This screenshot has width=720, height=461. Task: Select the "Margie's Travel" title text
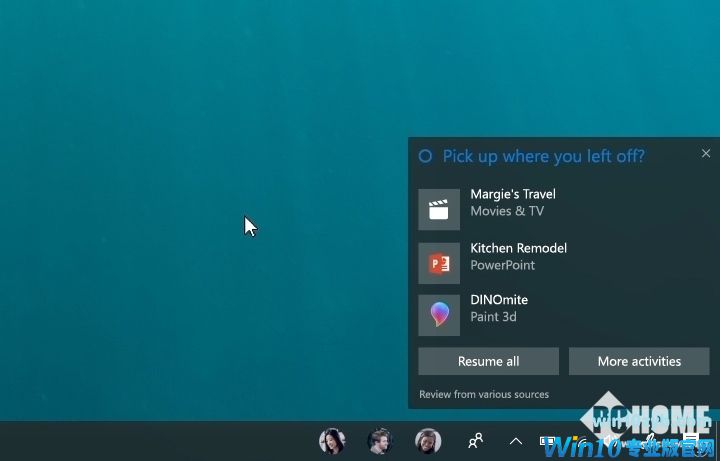click(513, 194)
